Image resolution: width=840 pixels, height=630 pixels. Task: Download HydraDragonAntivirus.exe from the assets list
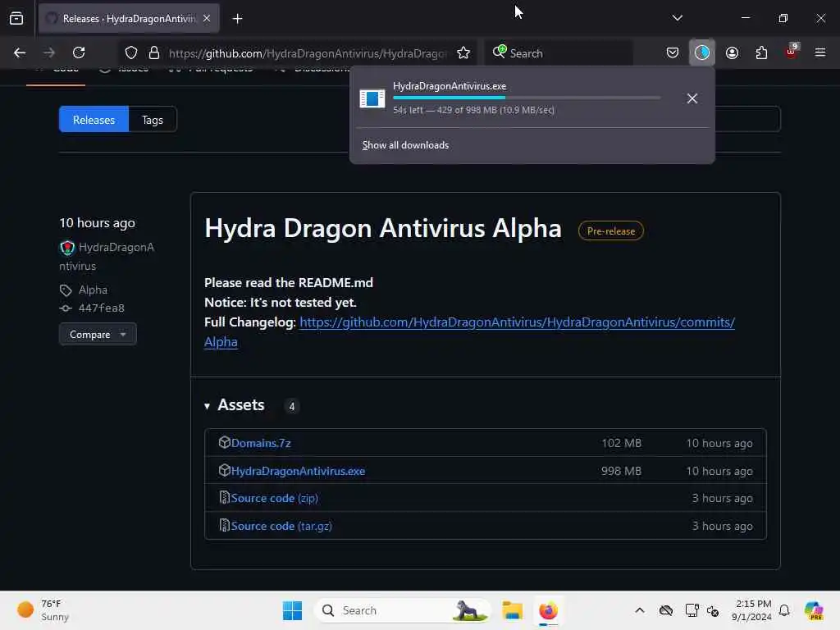click(298, 471)
